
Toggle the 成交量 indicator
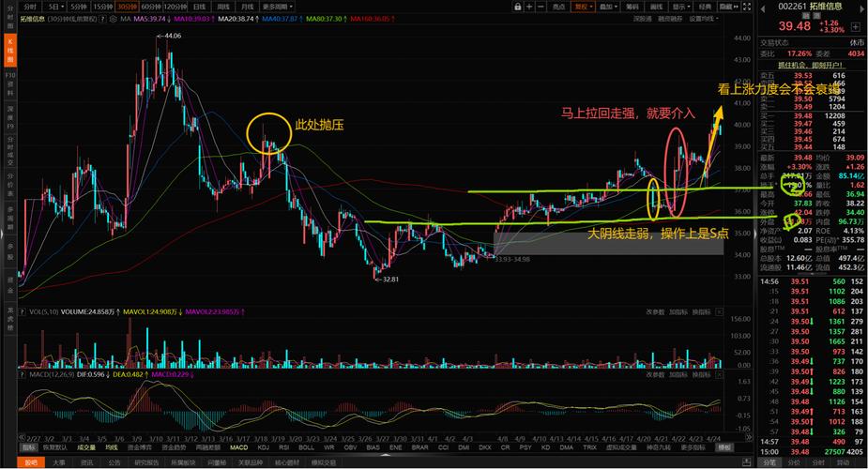click(x=86, y=447)
